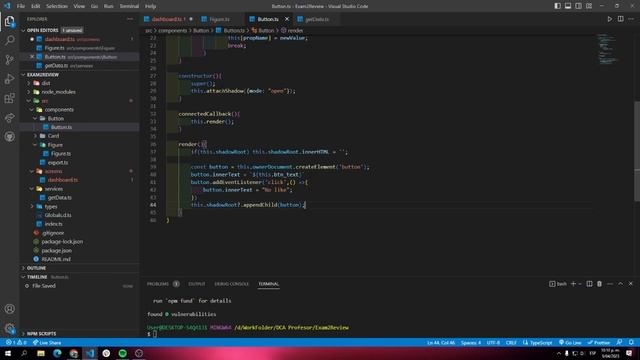Select TypeScript language mode in status bar
Viewport: 640px width, 360px height.
pyautogui.click(x=538, y=342)
